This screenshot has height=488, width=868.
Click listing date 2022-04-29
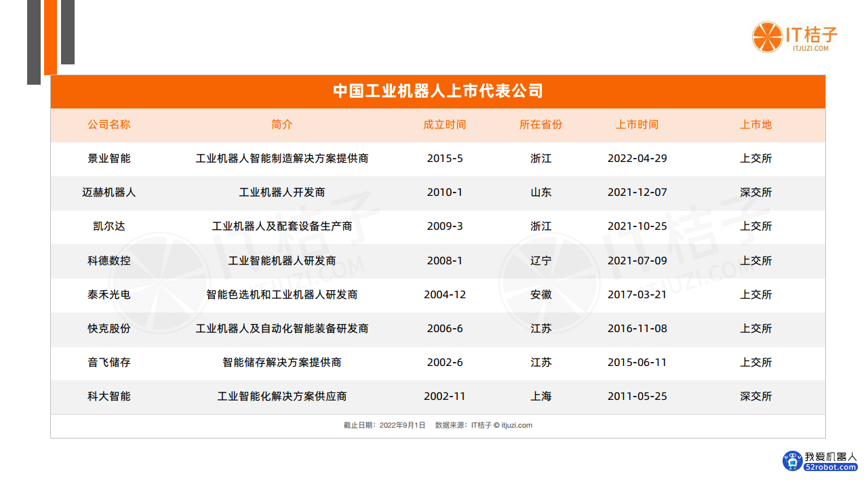pyautogui.click(x=637, y=159)
